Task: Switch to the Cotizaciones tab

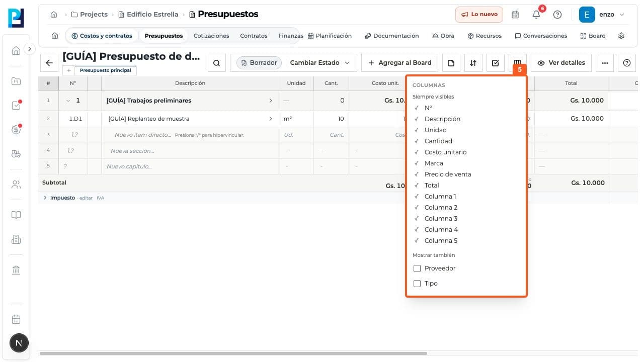Action: coord(211,36)
